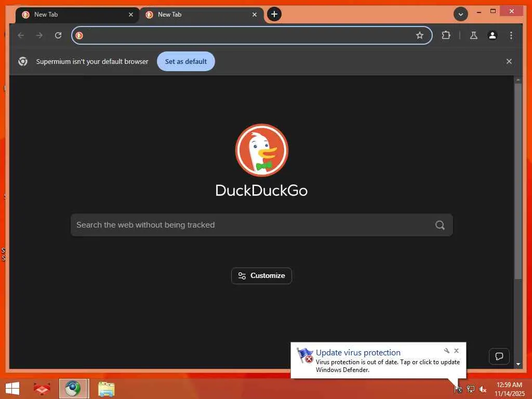
Task: Reload the current page
Action: coord(58,35)
